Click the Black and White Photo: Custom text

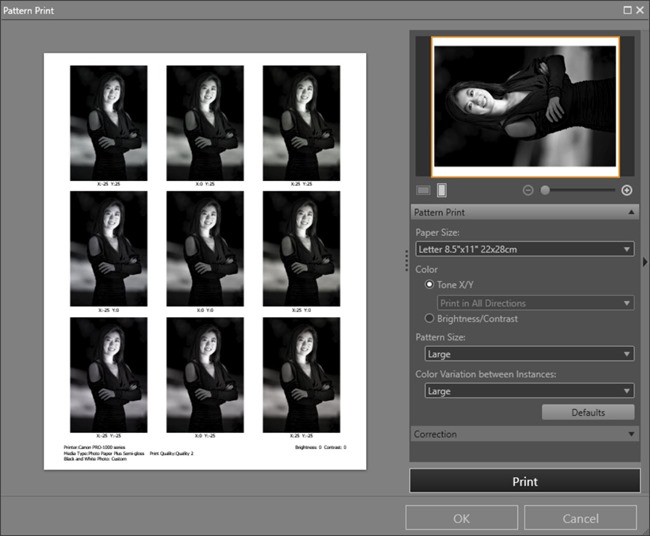click(x=95, y=459)
